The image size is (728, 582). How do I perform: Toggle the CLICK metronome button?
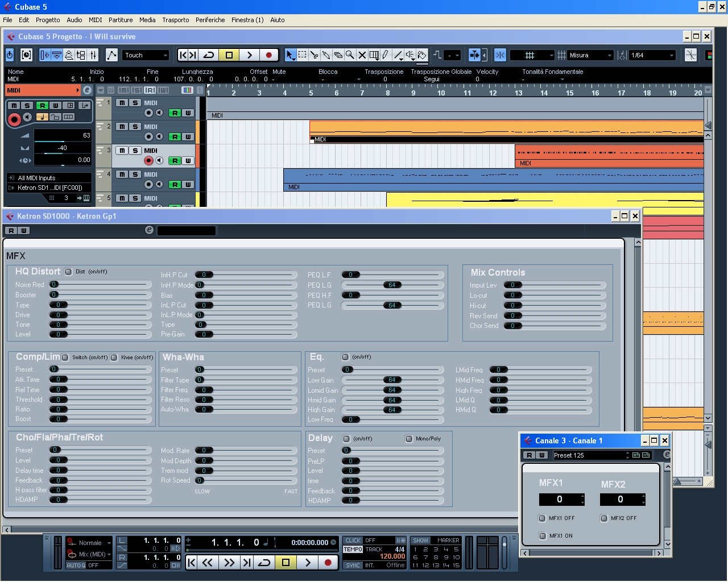click(x=353, y=541)
